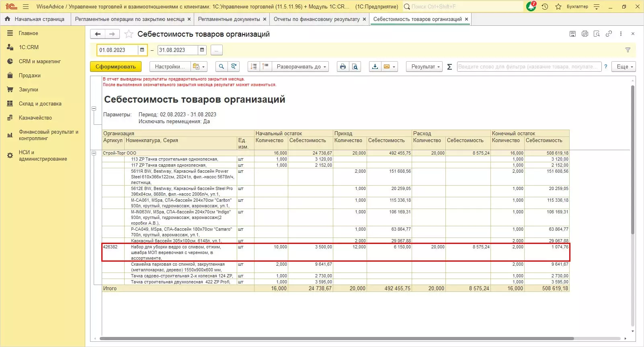Click the sum sigma icon
This screenshot has width=644, height=347.
click(x=449, y=67)
